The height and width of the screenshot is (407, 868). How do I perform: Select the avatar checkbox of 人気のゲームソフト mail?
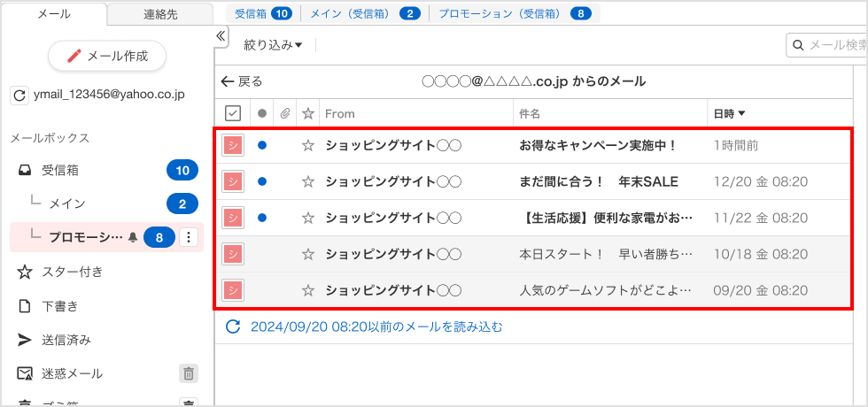(233, 290)
